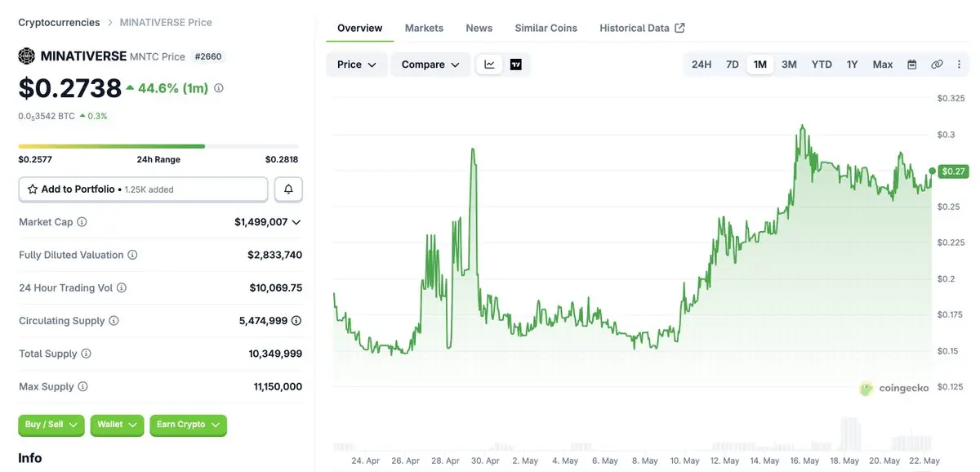Open the Compare dropdown
Image resolution: width=980 pixels, height=472 pixels.
click(x=430, y=65)
